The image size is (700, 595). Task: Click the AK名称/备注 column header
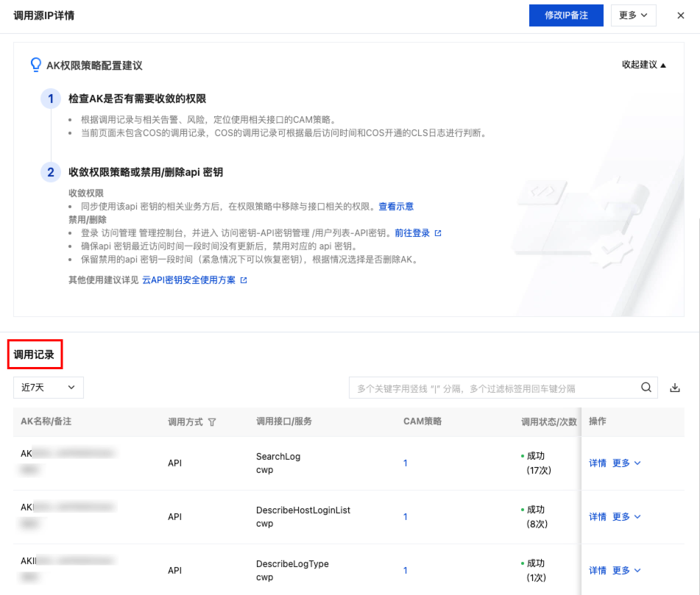[x=46, y=421]
